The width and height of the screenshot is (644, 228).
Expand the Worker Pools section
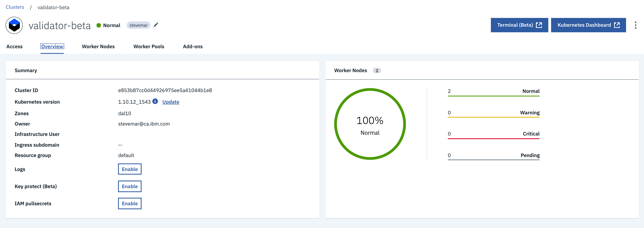(149, 46)
